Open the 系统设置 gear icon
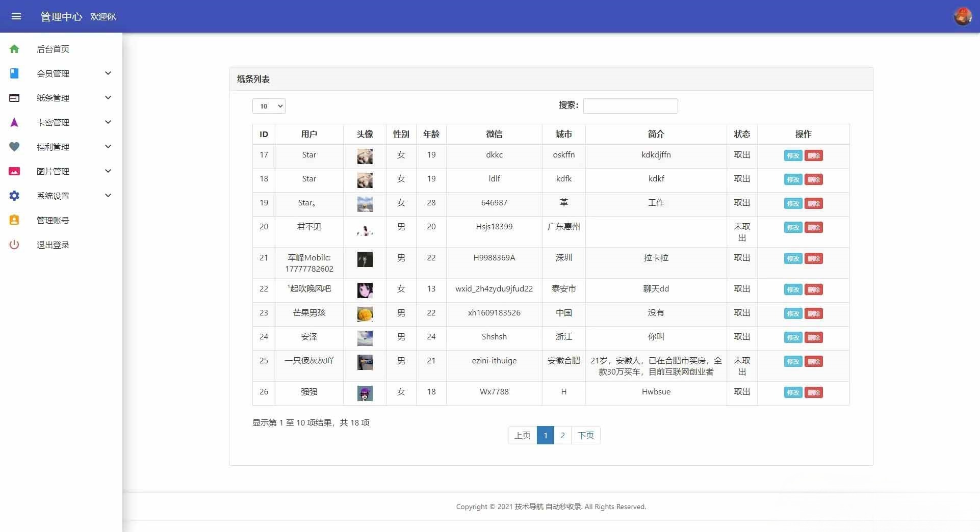 point(14,195)
